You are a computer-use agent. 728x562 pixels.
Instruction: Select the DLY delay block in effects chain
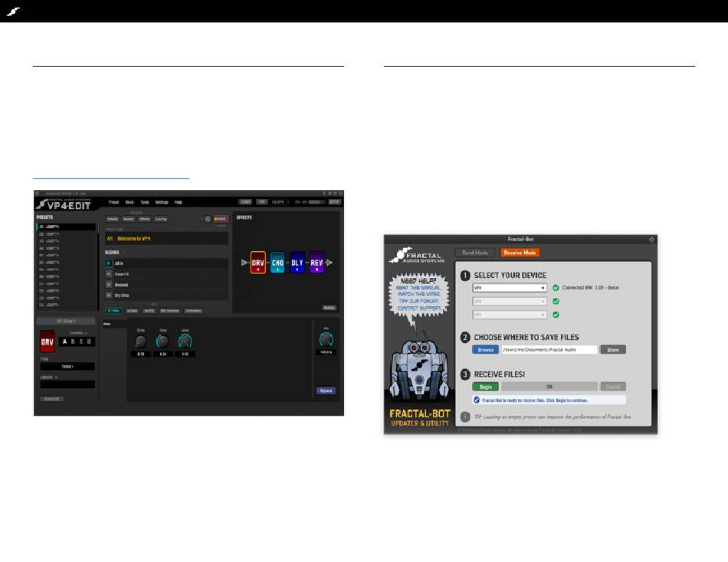pos(297,263)
